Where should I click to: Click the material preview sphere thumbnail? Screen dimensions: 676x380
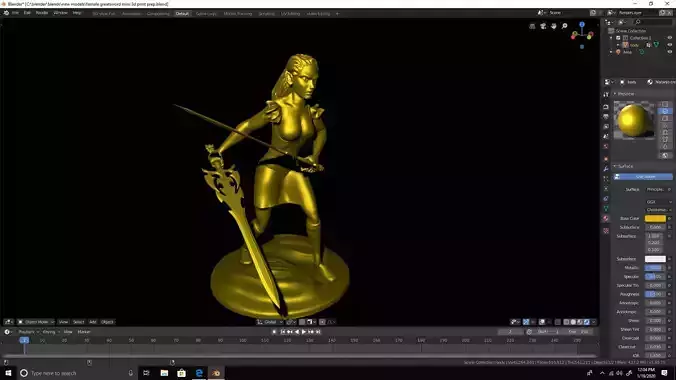[634, 120]
